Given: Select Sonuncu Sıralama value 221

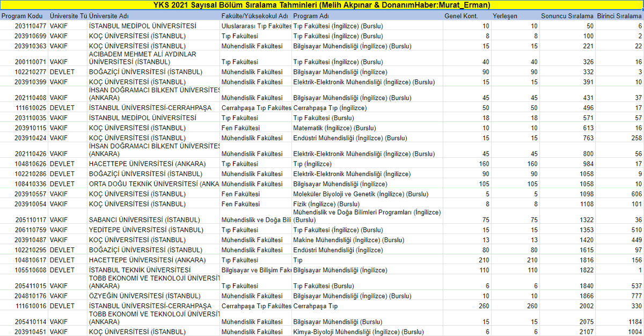Looking at the screenshot, I should [567, 46].
